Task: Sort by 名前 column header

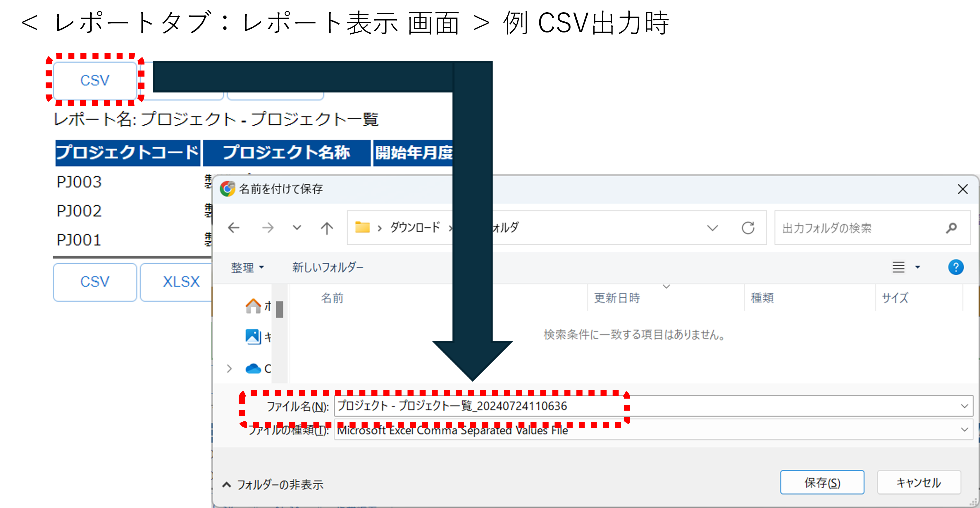Action: click(x=332, y=298)
